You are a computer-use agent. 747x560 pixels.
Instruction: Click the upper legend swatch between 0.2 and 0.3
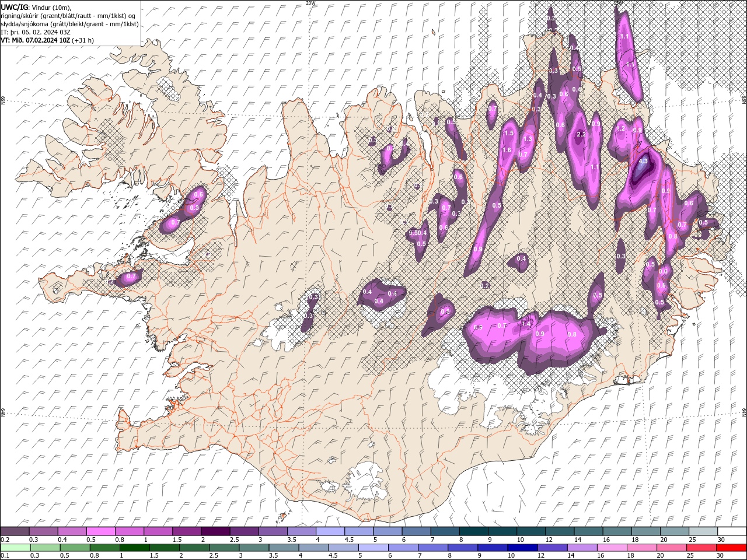click(15, 531)
